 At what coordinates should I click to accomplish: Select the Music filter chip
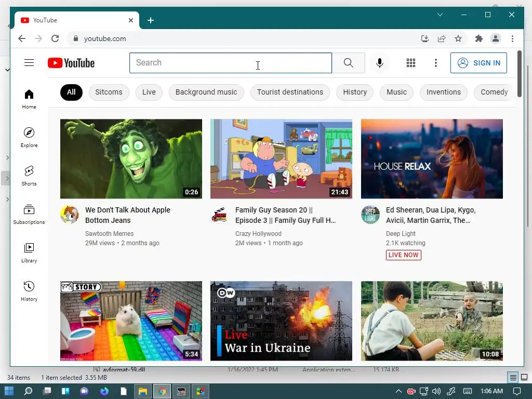(396, 92)
